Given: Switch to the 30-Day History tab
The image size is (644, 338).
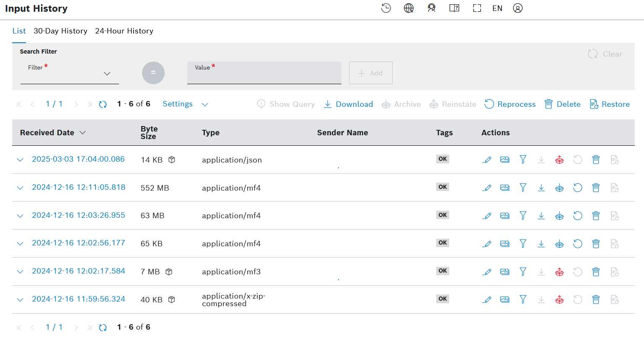Looking at the screenshot, I should point(60,31).
